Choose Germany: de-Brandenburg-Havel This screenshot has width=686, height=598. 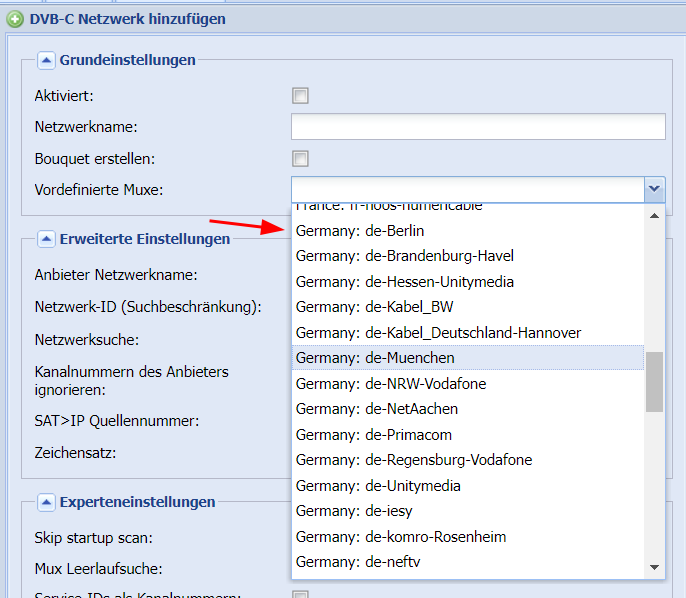[x=468, y=256]
